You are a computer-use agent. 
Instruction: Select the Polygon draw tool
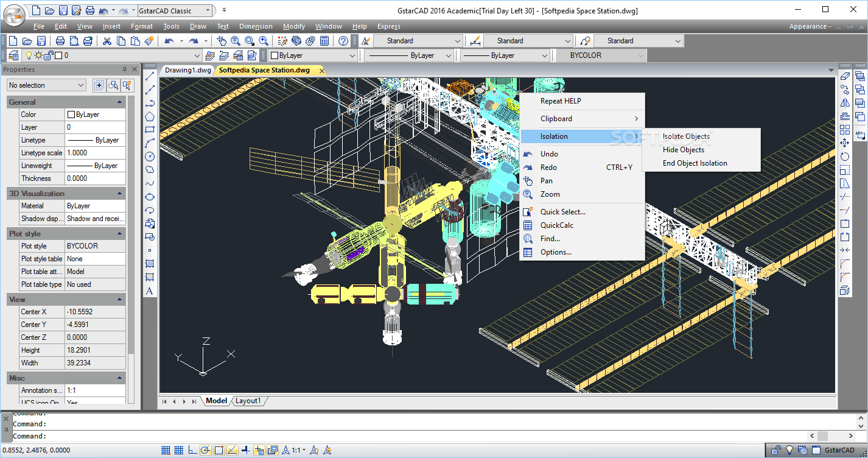click(x=150, y=116)
